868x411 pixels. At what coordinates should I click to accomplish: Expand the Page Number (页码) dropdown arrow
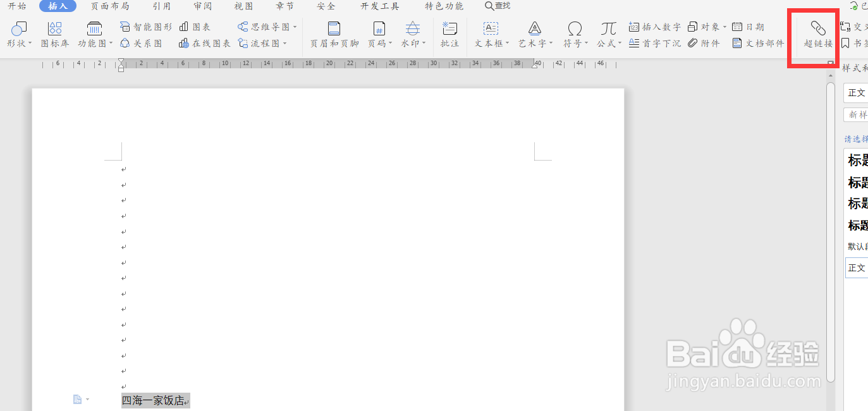click(390, 44)
